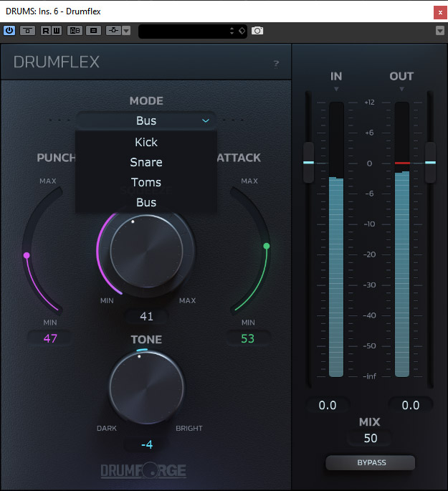Open the Drumflex help question mark
448x491 pixels.
(x=276, y=64)
